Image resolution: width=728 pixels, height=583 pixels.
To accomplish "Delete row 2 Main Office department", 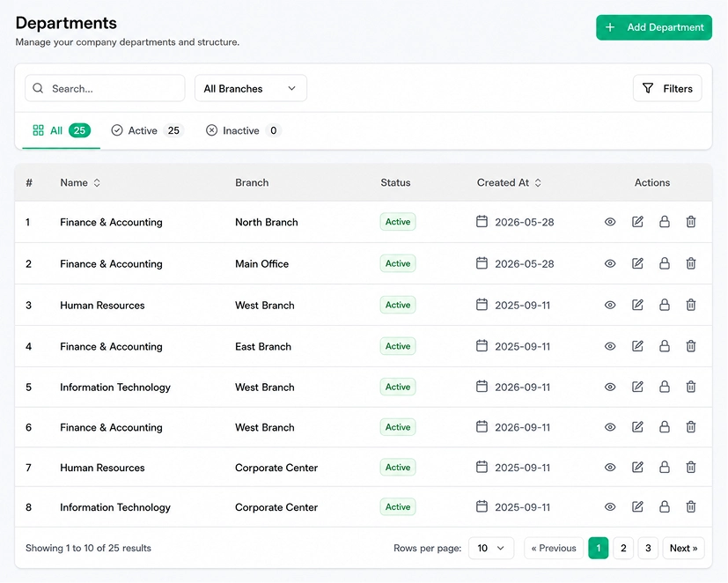I will pos(691,263).
